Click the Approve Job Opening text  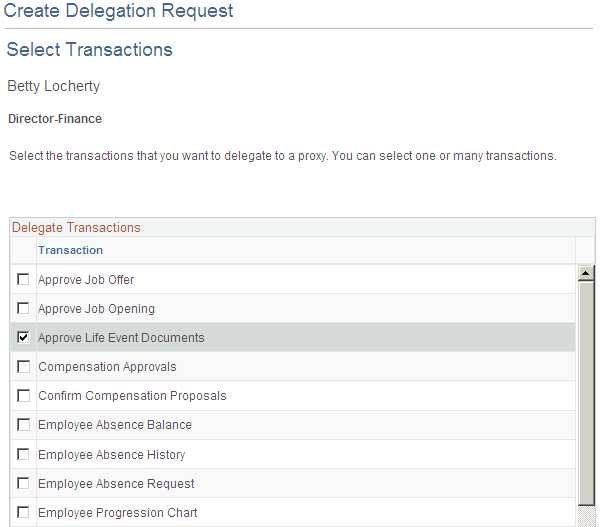[x=96, y=309]
